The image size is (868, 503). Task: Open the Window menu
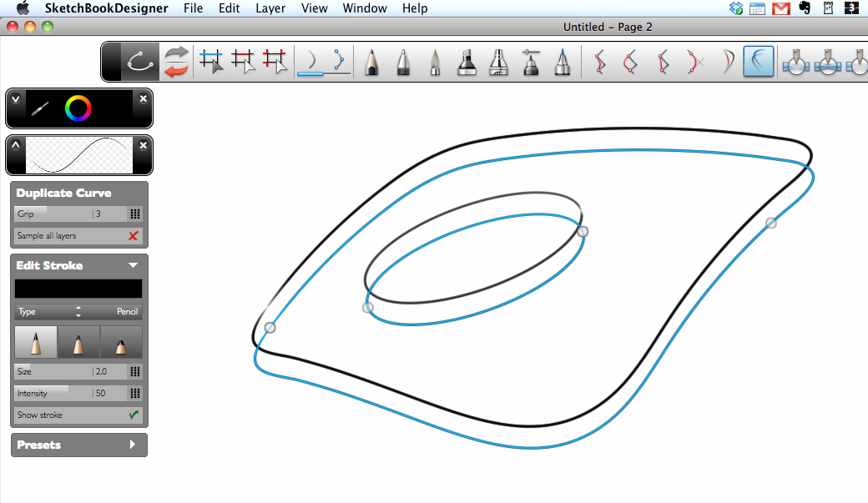(x=365, y=8)
